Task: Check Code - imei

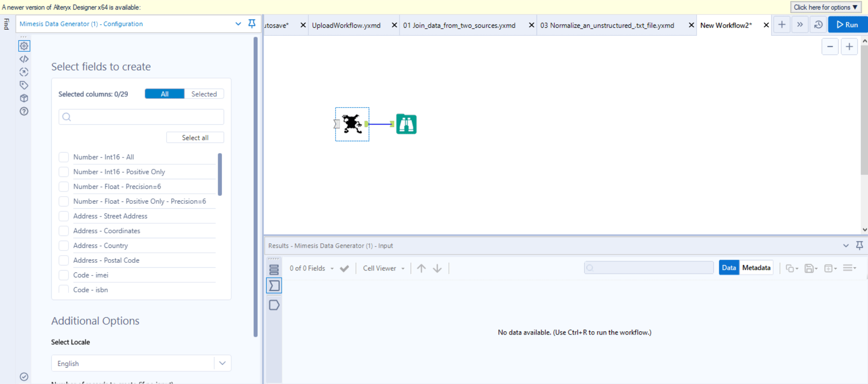Action: click(x=64, y=275)
